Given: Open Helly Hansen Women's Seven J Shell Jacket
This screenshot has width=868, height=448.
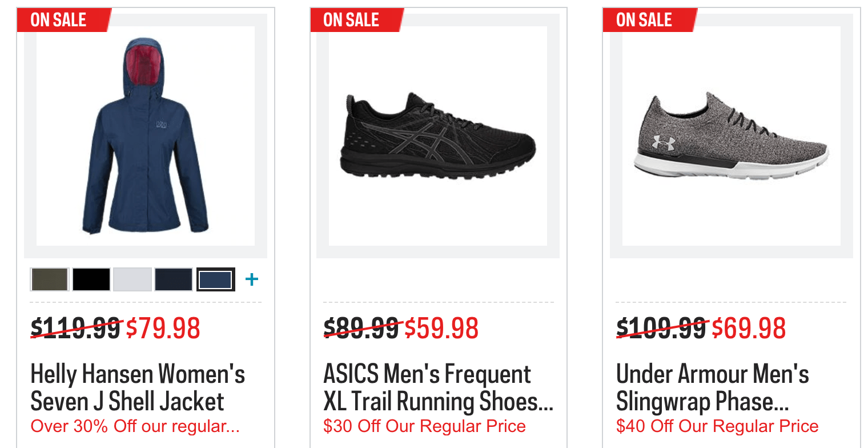Looking at the screenshot, I should point(137,388).
